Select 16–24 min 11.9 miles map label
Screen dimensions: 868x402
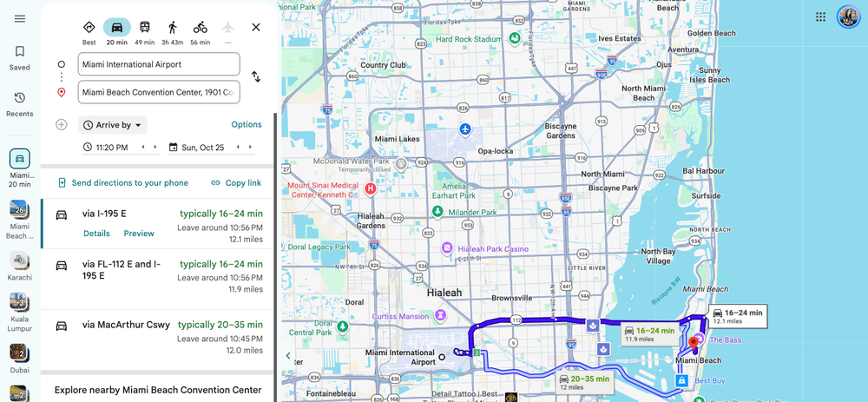[x=650, y=334]
